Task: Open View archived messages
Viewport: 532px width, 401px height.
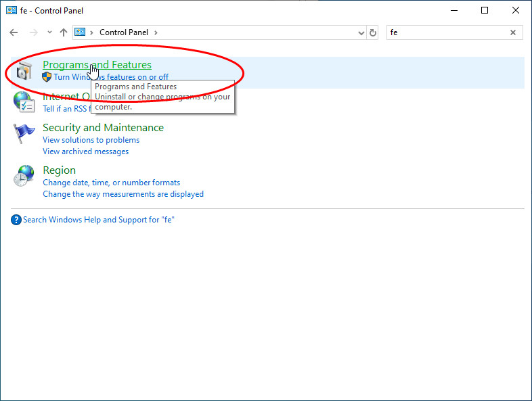Action: (x=85, y=151)
